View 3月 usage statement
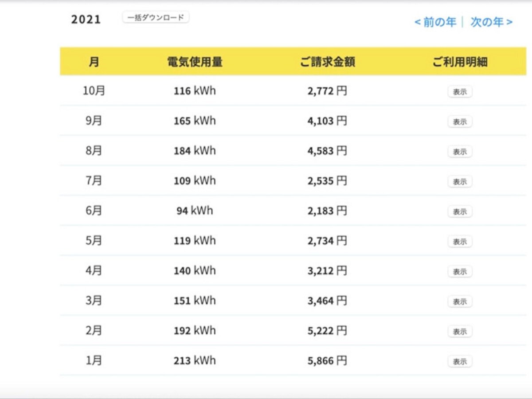Screen dimensions: 532x399 (x=460, y=302)
